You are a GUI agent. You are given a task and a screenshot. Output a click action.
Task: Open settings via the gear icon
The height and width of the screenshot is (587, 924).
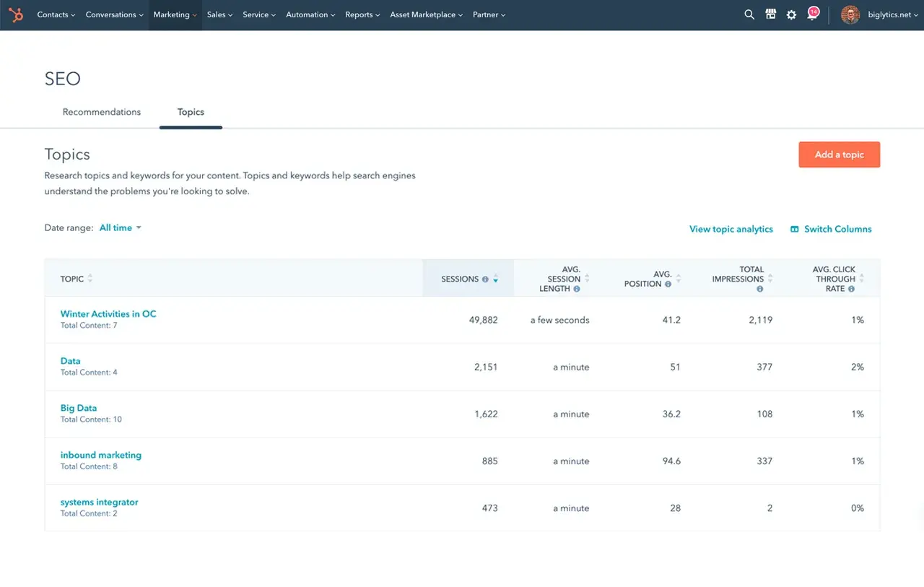point(791,14)
